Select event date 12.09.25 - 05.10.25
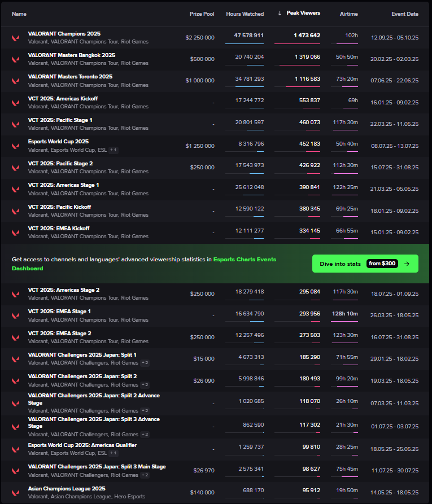 pyautogui.click(x=395, y=38)
